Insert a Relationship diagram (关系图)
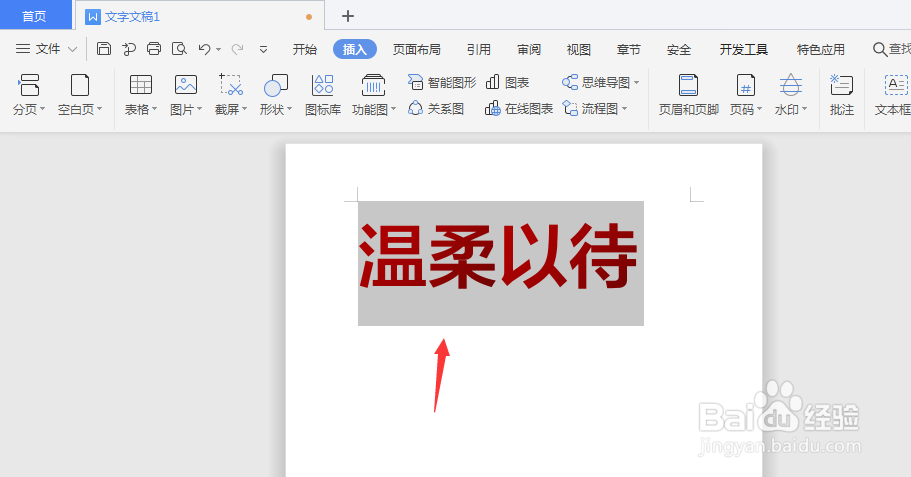This screenshot has height=477, width=911. (x=436, y=109)
